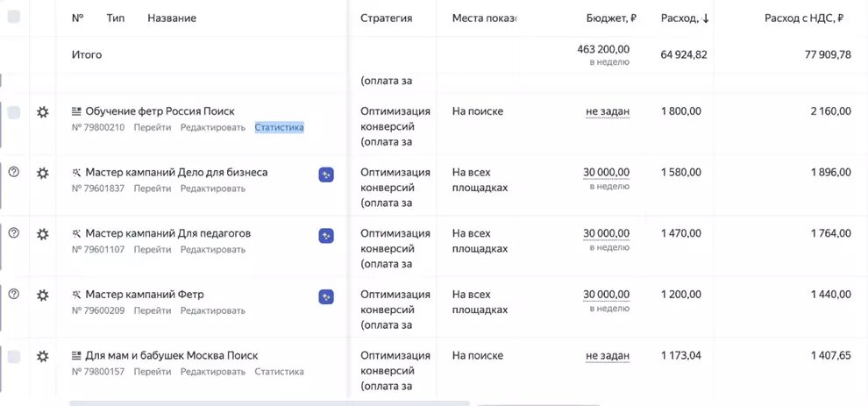Click spend with VAT value 1 896,00
Image resolution: width=868 pixels, height=406 pixels.
pyautogui.click(x=831, y=172)
